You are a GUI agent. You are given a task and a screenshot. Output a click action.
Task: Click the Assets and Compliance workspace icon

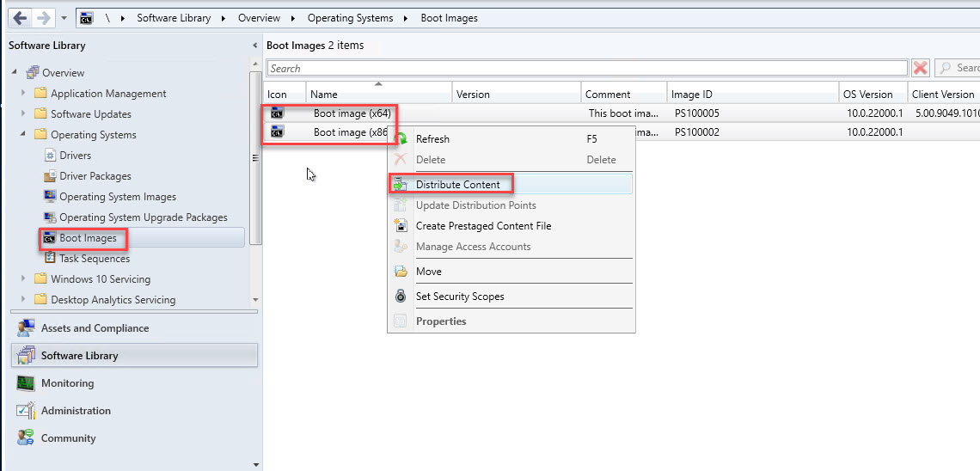pos(26,328)
